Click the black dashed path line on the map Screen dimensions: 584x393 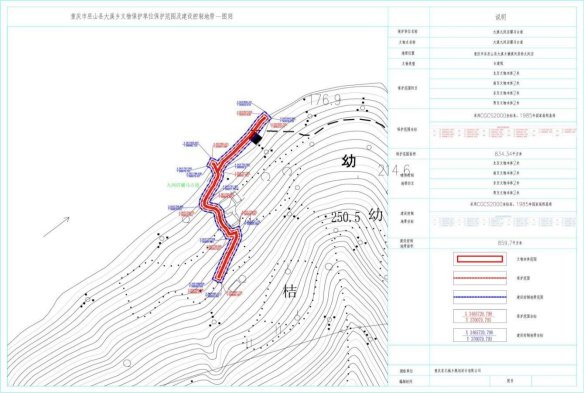[327, 126]
